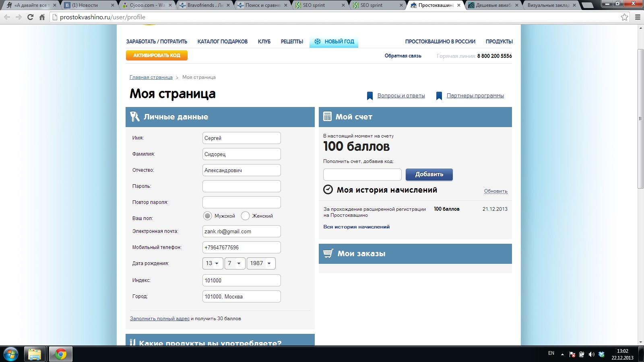Select Женский gender radio button
The width and height of the screenshot is (644, 362).
245,216
